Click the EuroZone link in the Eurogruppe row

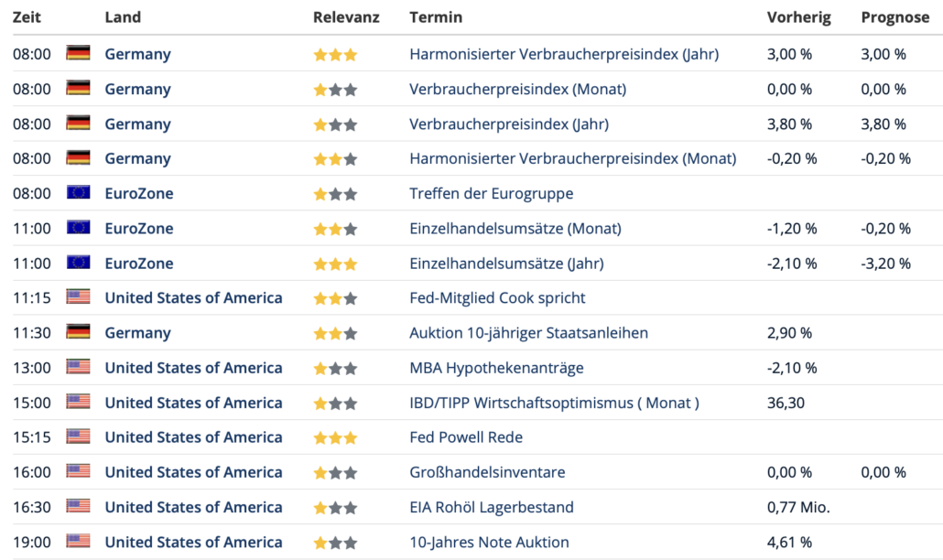(x=139, y=193)
